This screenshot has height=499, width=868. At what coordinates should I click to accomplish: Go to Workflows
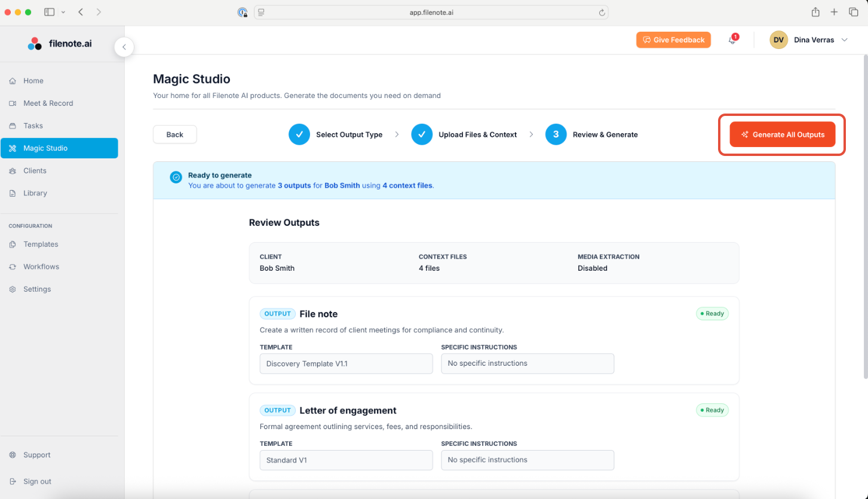coord(59,267)
